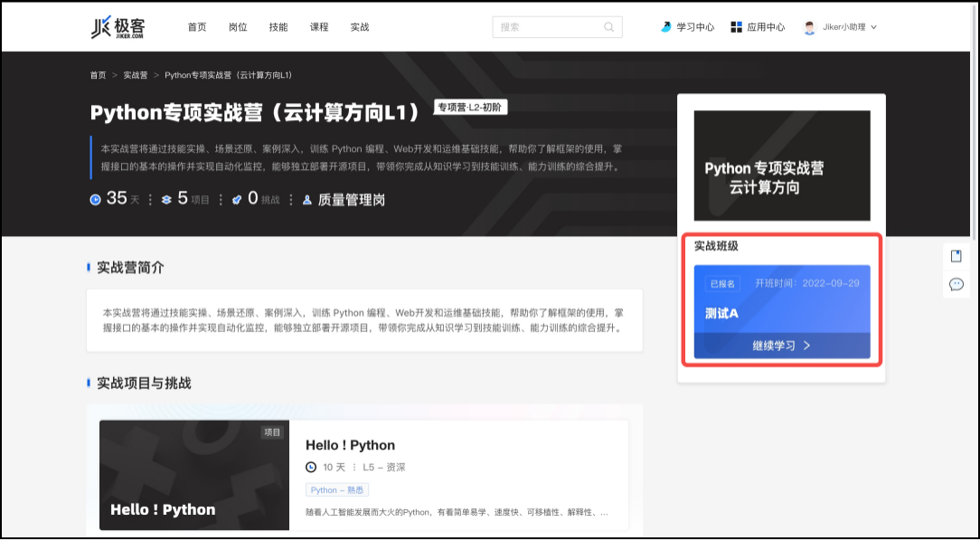The width and height of the screenshot is (980, 541).
Task: Open 学习中心 link
Action: [695, 27]
